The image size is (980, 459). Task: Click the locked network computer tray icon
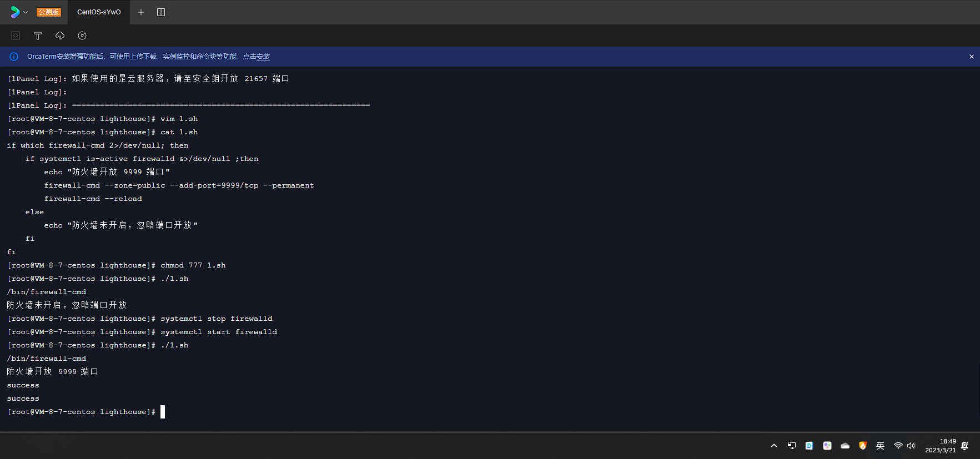[792, 446]
